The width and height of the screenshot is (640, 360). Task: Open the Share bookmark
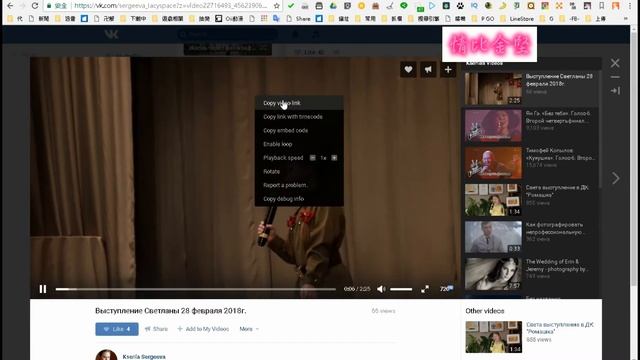click(298, 19)
